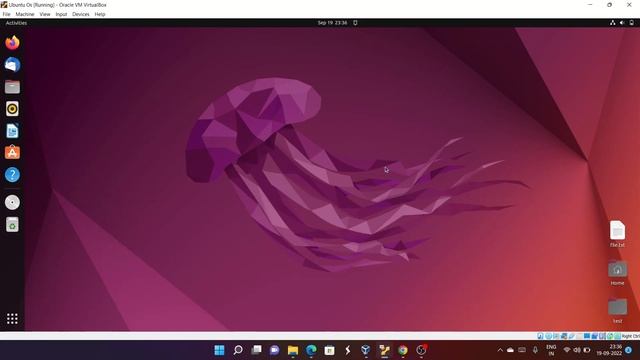640x360 pixels.
Task: Expand Windows system tray hidden icons
Action: click(x=500, y=350)
